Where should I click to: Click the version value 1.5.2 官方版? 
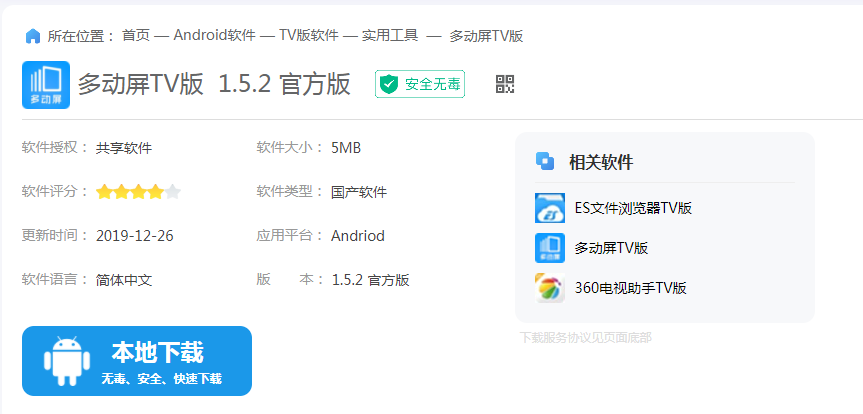click(x=370, y=280)
